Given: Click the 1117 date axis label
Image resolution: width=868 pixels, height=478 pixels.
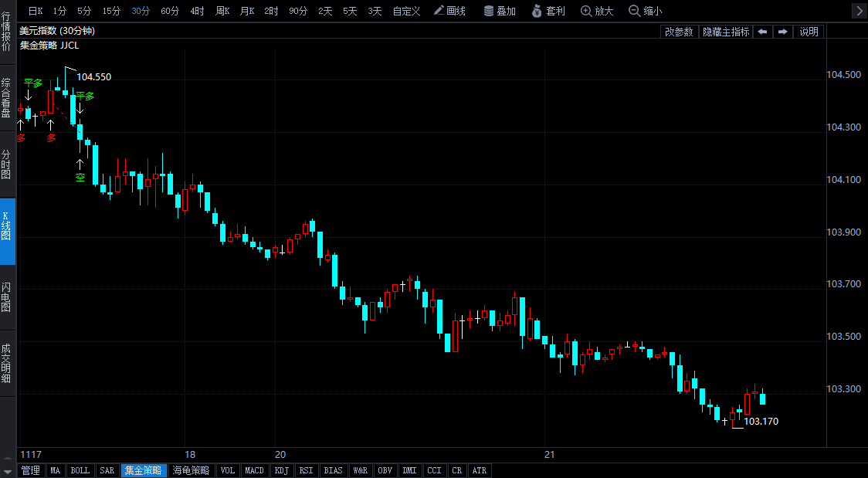Looking at the screenshot, I should (30, 455).
